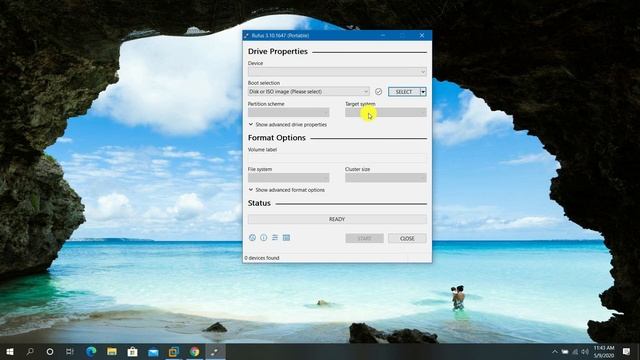Open the File system dropdown

[289, 178]
